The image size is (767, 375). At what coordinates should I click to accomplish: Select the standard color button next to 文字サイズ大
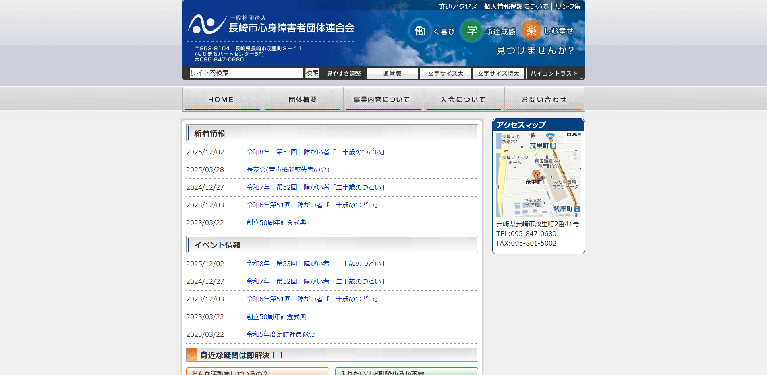coord(392,73)
